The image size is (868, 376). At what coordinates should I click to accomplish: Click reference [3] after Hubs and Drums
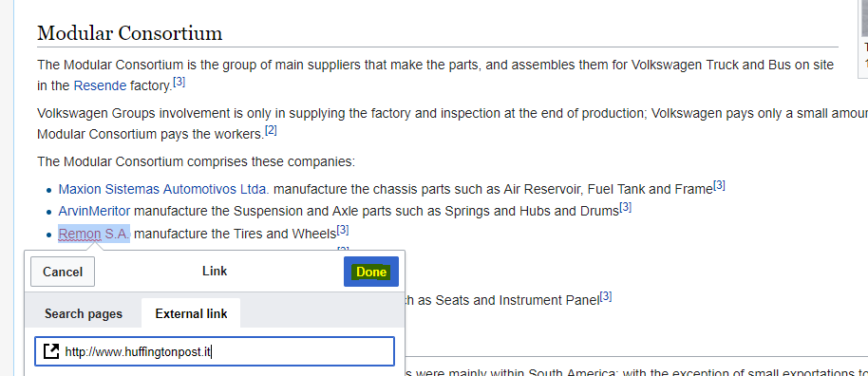[626, 207]
